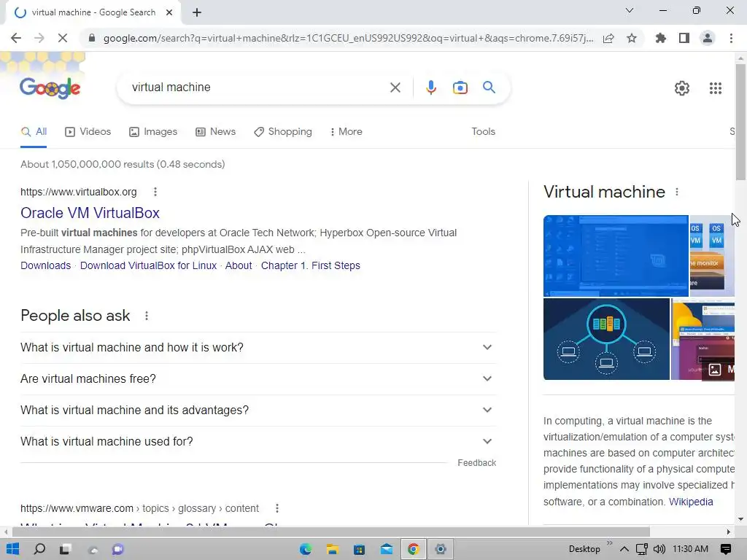
Task: Open the Chrome tab search chevron
Action: pos(630,10)
